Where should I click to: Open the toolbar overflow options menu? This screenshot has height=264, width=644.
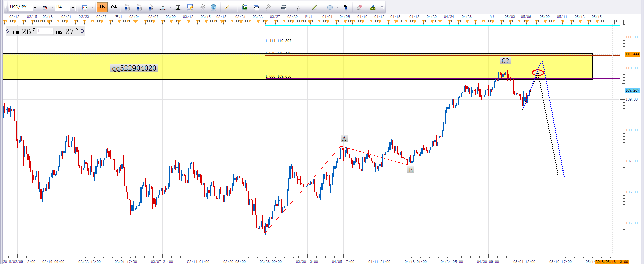pyautogui.click(x=382, y=7)
